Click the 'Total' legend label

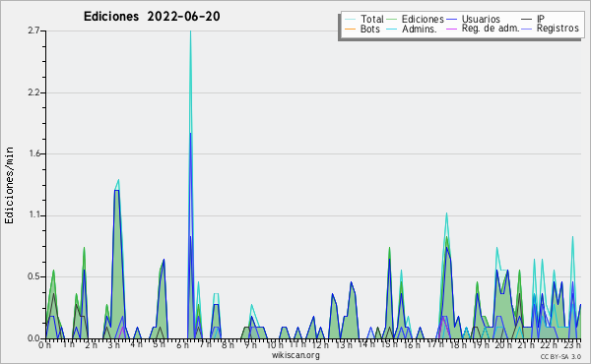371,19
